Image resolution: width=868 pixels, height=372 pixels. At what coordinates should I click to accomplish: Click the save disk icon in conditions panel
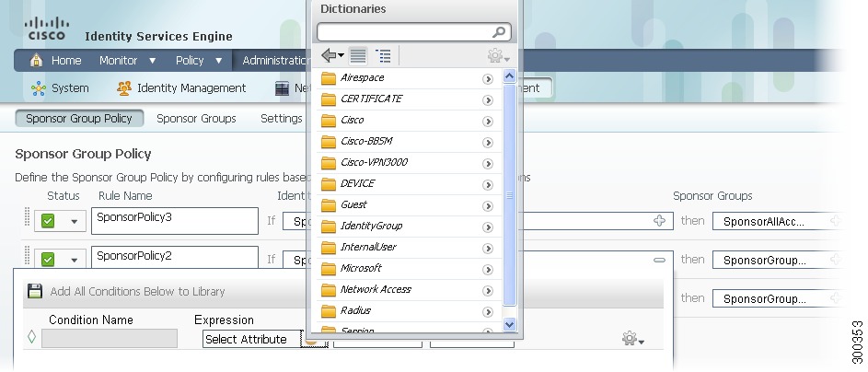(35, 291)
